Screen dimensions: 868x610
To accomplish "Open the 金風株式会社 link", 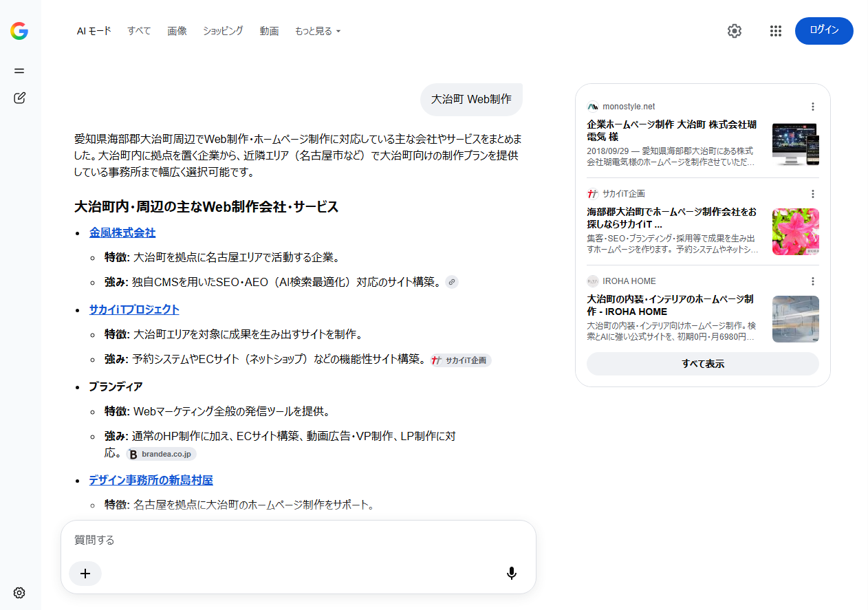I will [x=122, y=232].
